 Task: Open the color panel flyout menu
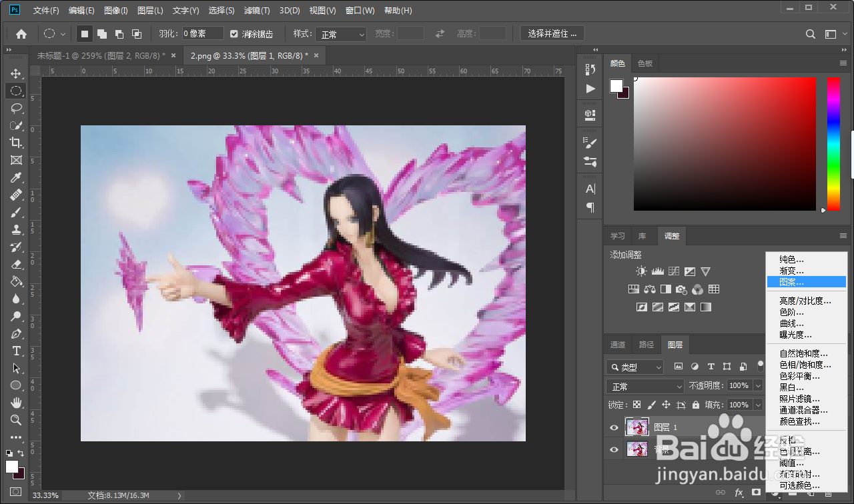[x=843, y=63]
